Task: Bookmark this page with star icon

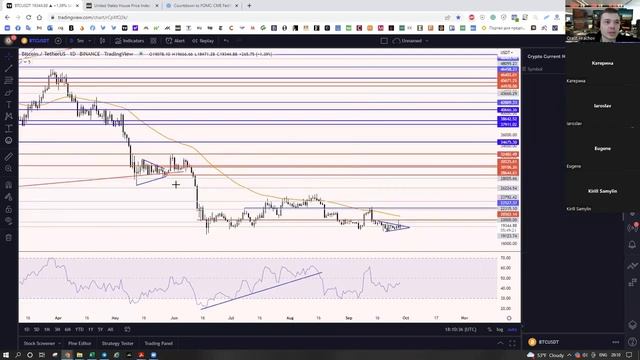Action: (458, 18)
